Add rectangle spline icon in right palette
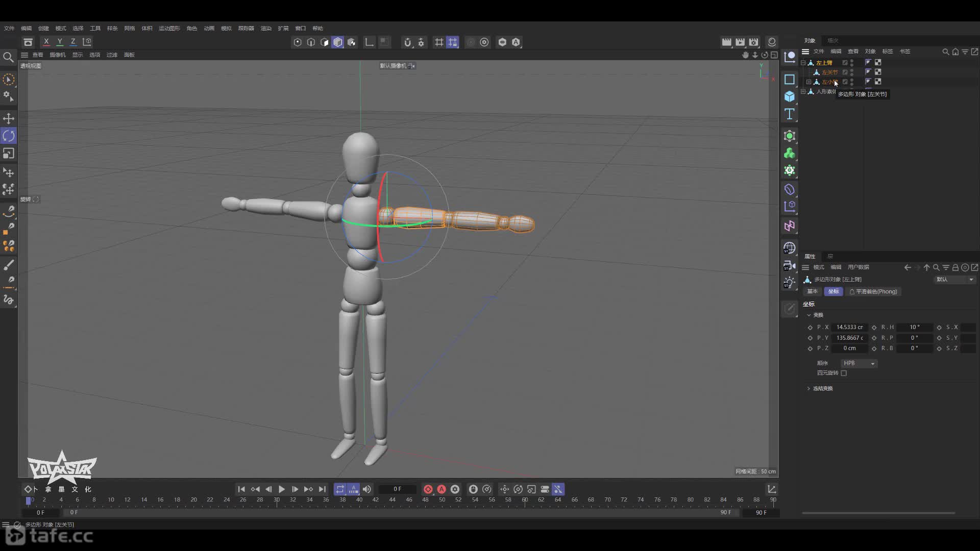Image resolution: width=980 pixels, height=551 pixels. pyautogui.click(x=790, y=79)
